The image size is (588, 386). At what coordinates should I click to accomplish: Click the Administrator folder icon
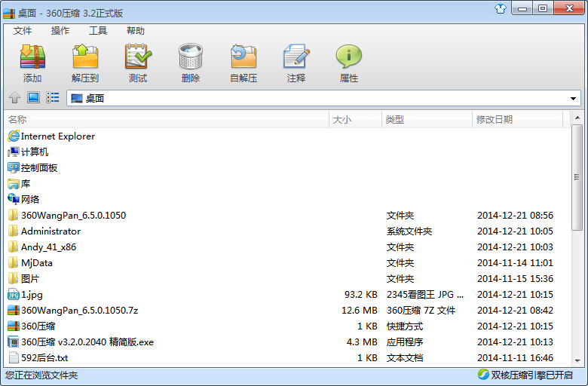coord(14,231)
